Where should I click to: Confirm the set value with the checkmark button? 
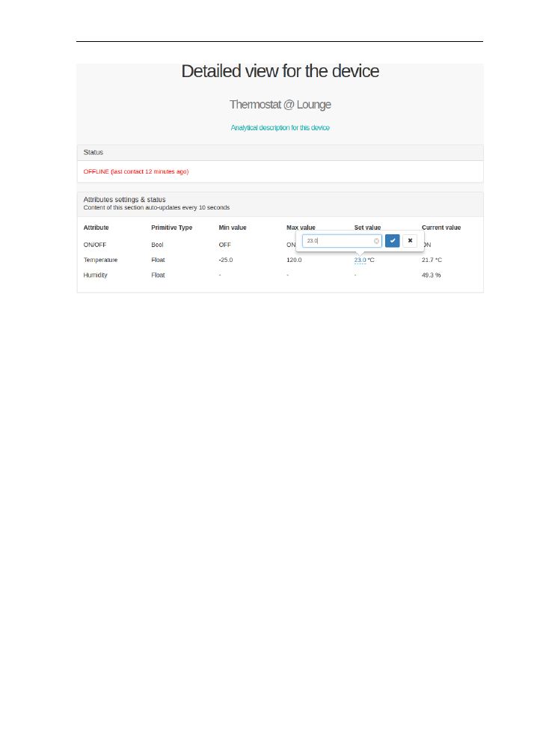pos(393,241)
